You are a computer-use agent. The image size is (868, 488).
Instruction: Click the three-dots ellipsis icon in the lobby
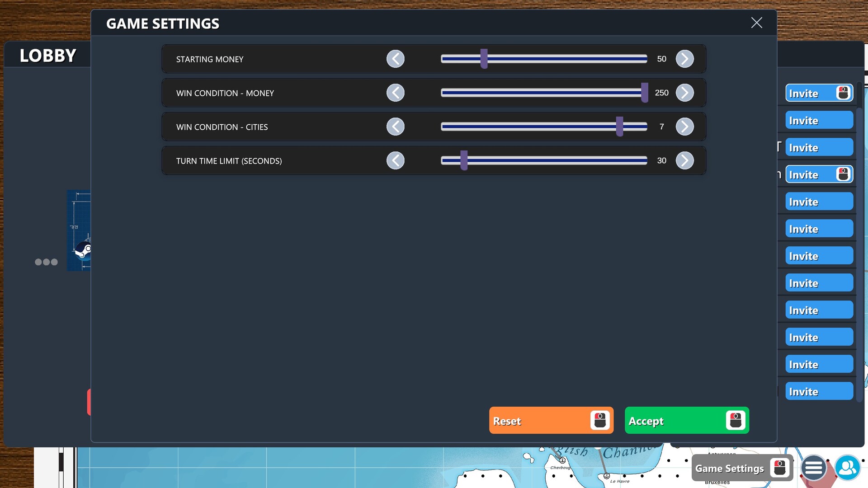(x=46, y=262)
